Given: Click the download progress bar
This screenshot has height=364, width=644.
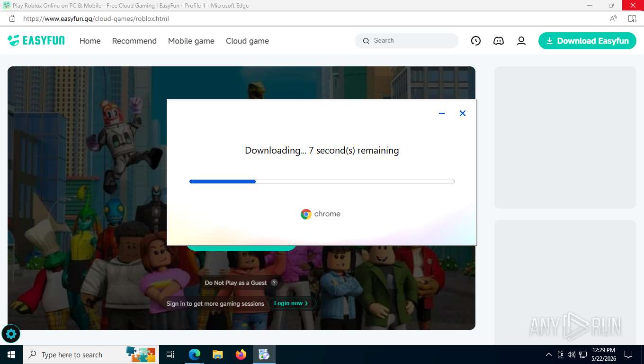Looking at the screenshot, I should point(322,182).
